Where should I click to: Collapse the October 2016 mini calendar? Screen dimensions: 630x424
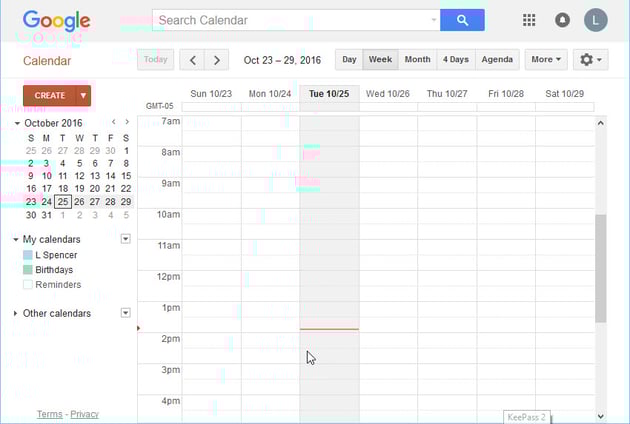click(17, 123)
